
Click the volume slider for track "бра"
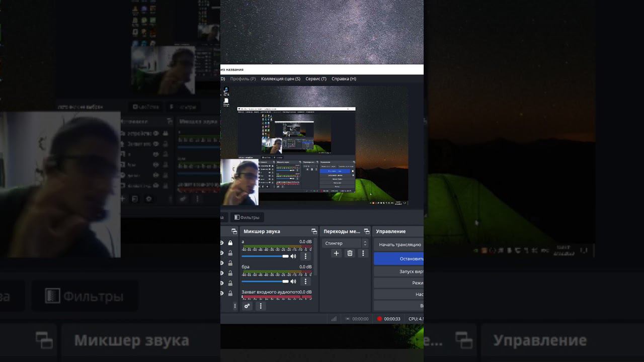[x=265, y=282]
